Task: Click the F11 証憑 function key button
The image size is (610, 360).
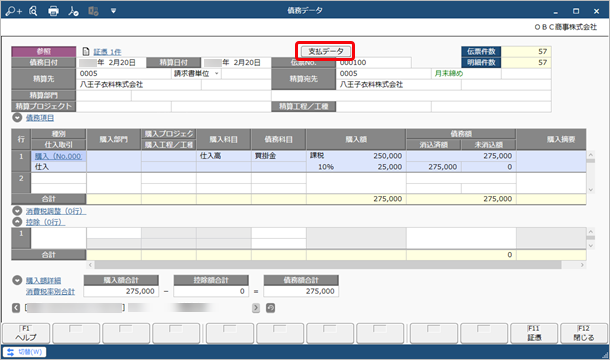Action: coord(534,333)
